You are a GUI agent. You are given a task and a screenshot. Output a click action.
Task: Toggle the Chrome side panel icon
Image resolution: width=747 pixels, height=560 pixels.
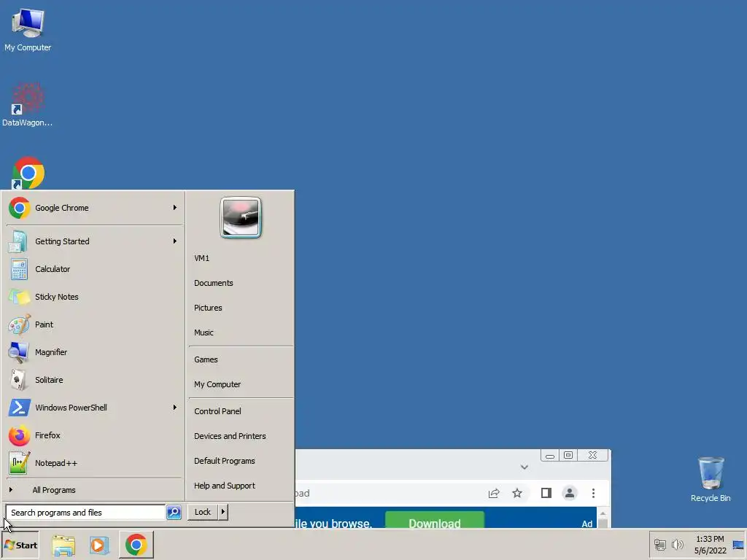click(x=546, y=494)
